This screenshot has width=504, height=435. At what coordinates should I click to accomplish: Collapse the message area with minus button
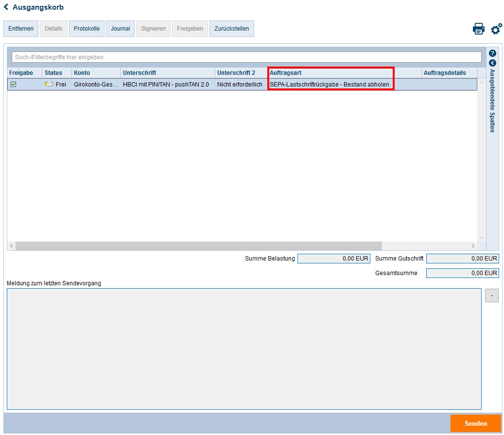click(492, 296)
